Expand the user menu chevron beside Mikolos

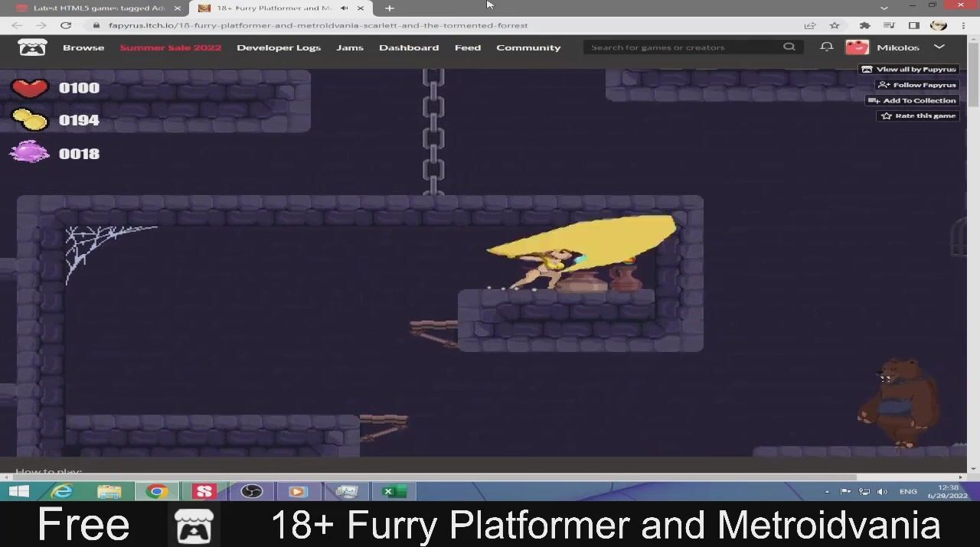pos(939,47)
